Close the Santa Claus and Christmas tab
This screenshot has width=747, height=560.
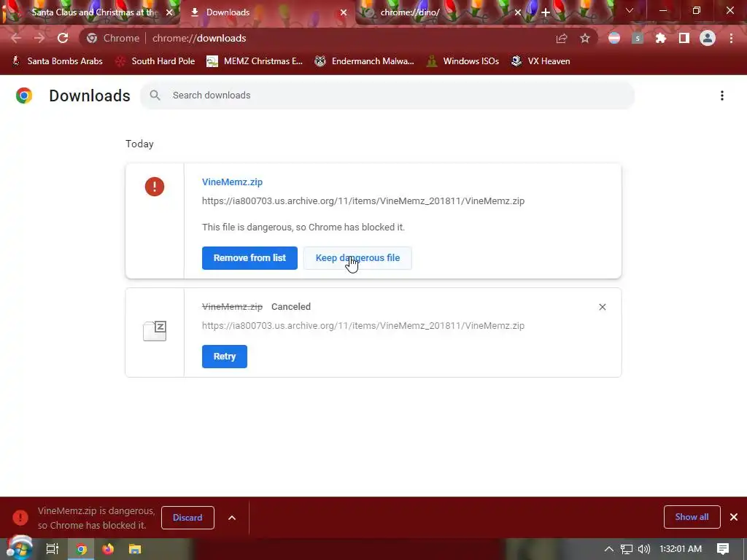click(x=169, y=12)
